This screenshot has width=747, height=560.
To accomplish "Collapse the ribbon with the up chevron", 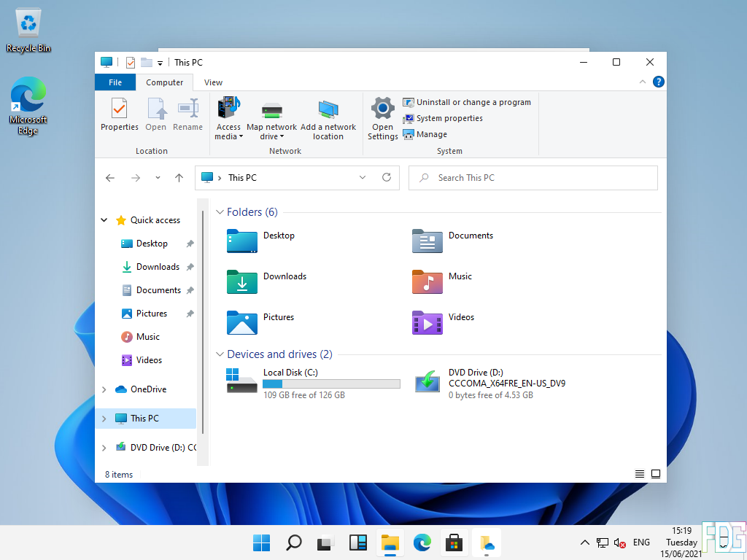I will pyautogui.click(x=642, y=82).
